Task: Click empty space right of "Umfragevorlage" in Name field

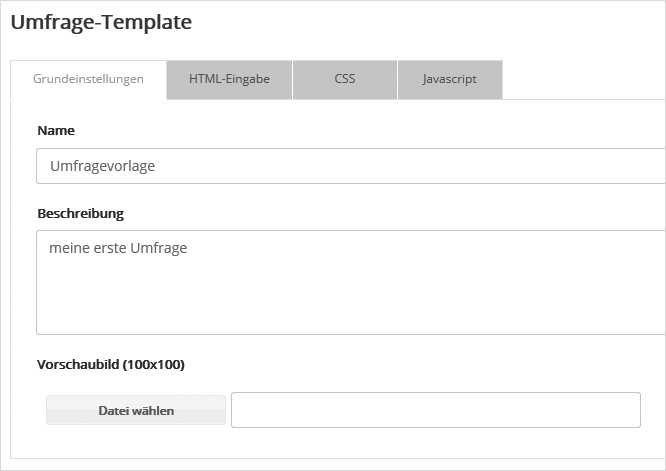Action: 400,166
